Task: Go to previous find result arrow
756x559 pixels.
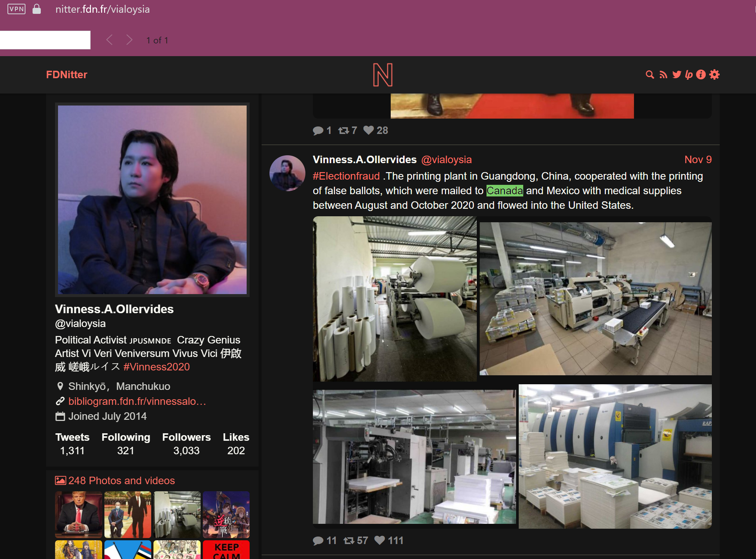Action: tap(109, 40)
